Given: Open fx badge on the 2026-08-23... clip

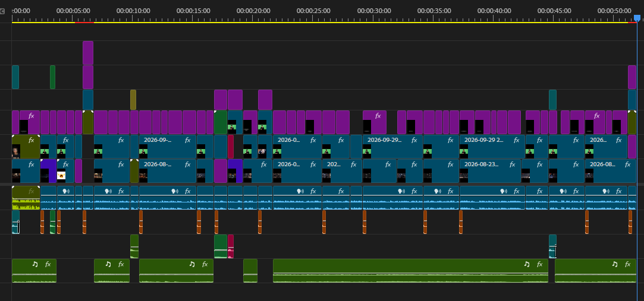Looking at the screenshot, I should coord(512,164).
